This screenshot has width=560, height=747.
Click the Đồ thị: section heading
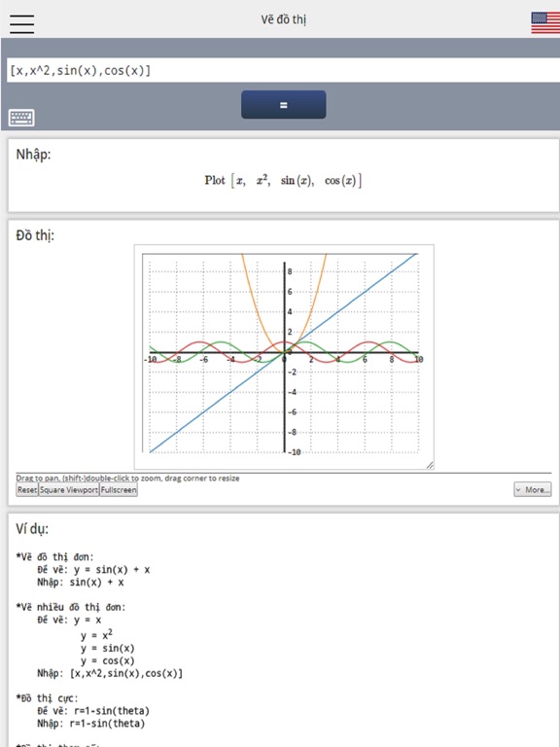point(35,235)
